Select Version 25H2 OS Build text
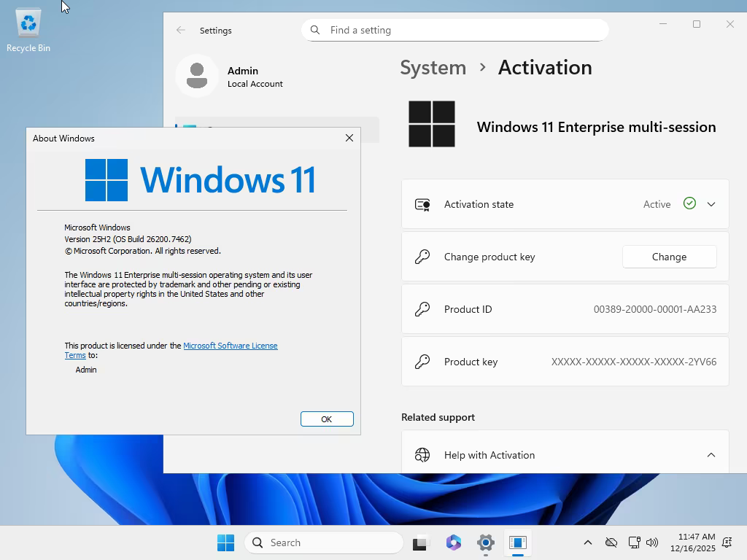 [x=128, y=239]
